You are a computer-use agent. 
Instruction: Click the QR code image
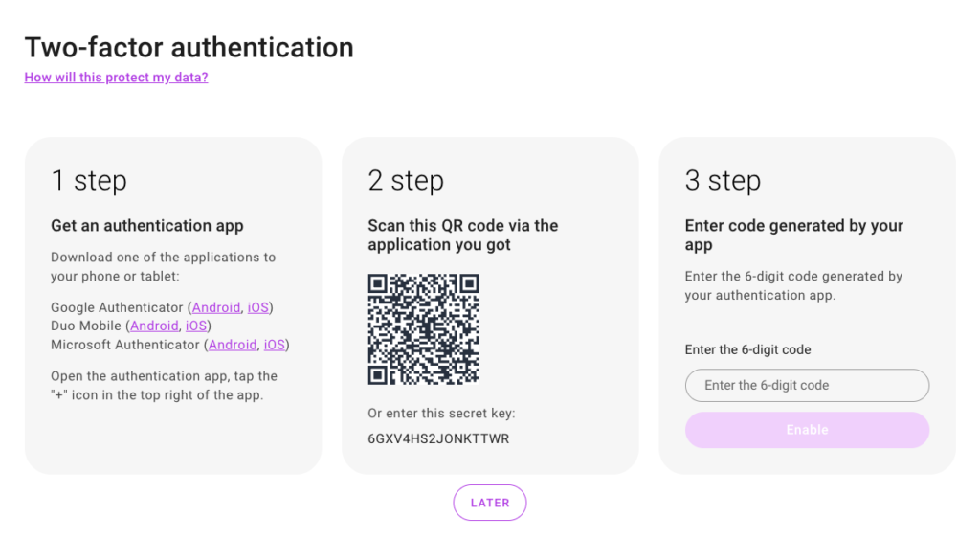click(x=423, y=329)
